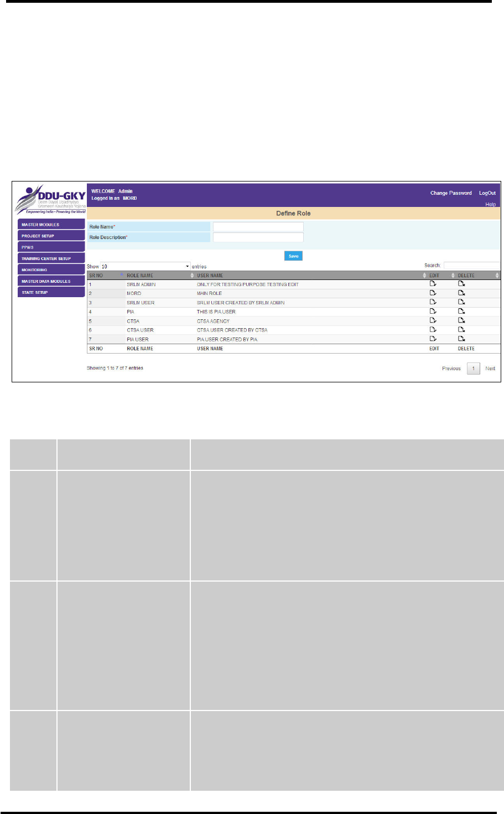Sort table by SR NO header

click(x=106, y=275)
